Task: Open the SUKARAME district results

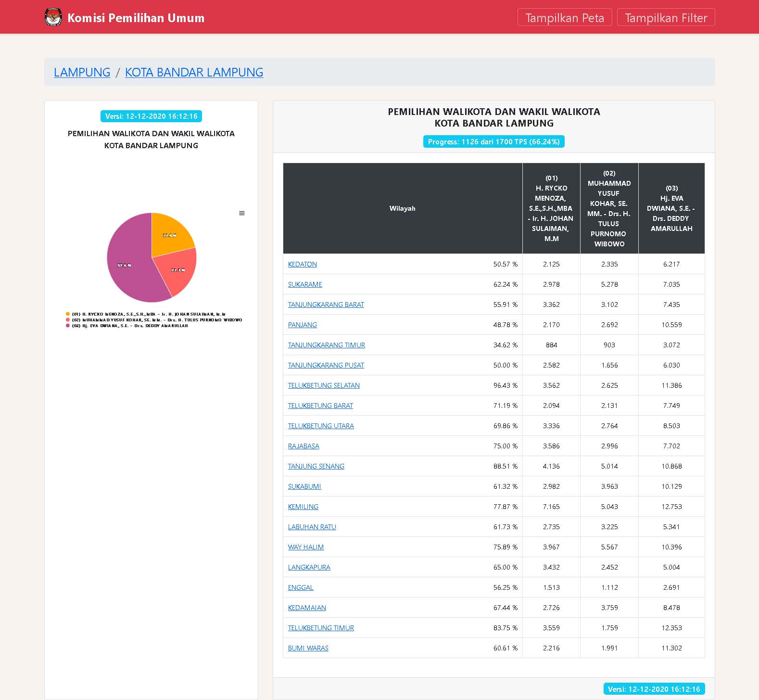Action: point(305,284)
